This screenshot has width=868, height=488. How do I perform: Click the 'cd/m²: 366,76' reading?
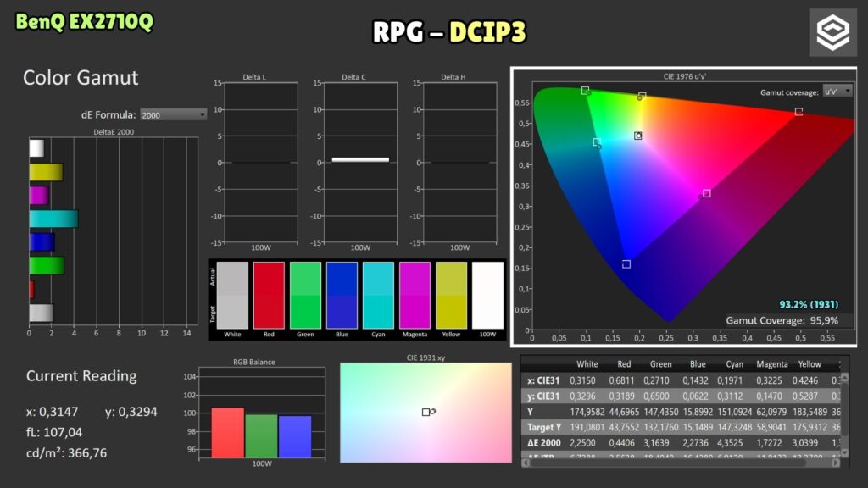click(66, 452)
